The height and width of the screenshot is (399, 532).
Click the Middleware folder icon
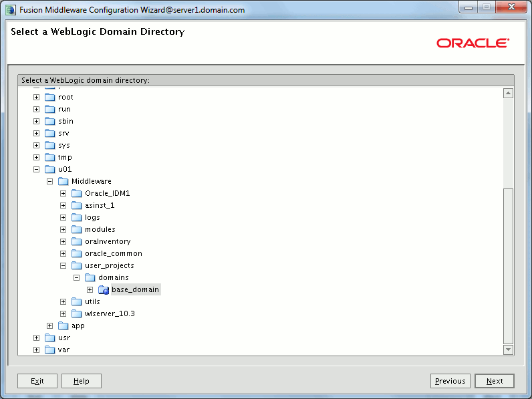[x=63, y=182]
